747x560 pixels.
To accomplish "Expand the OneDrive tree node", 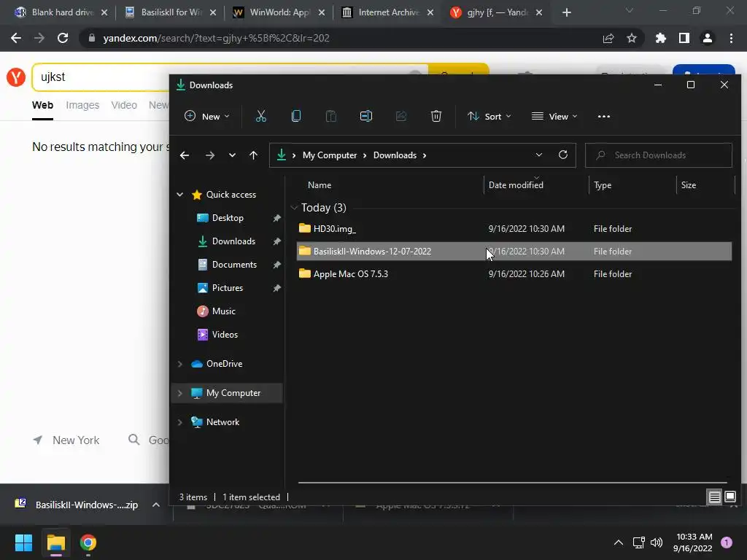I will pyautogui.click(x=180, y=364).
